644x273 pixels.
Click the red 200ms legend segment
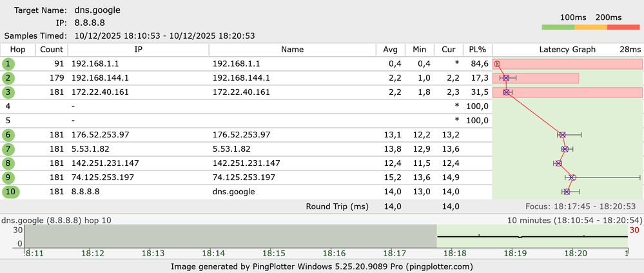(x=623, y=27)
